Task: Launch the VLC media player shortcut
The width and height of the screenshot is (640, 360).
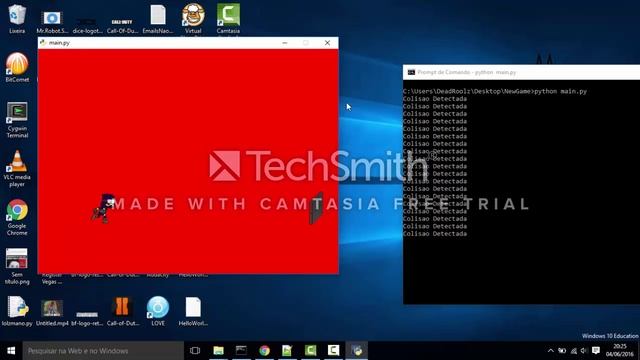Action: [17, 168]
